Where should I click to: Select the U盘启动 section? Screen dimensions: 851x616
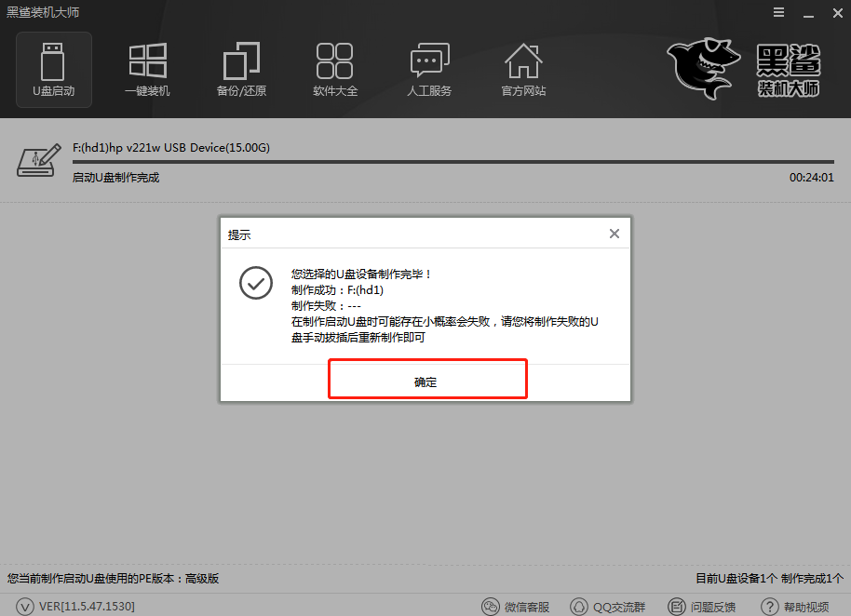point(53,69)
